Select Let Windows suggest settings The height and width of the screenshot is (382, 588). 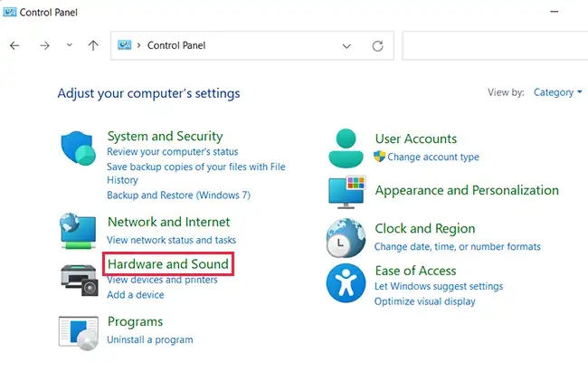439,286
